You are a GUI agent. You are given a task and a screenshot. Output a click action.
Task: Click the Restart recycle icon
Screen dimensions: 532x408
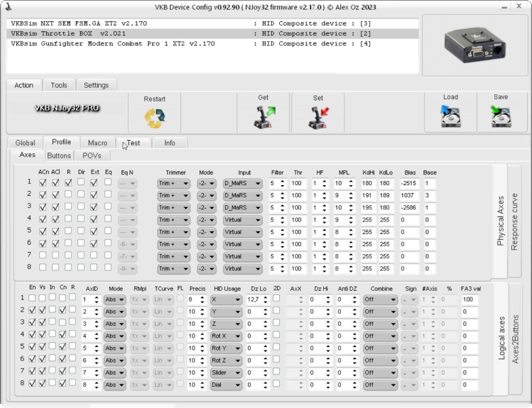click(x=154, y=119)
